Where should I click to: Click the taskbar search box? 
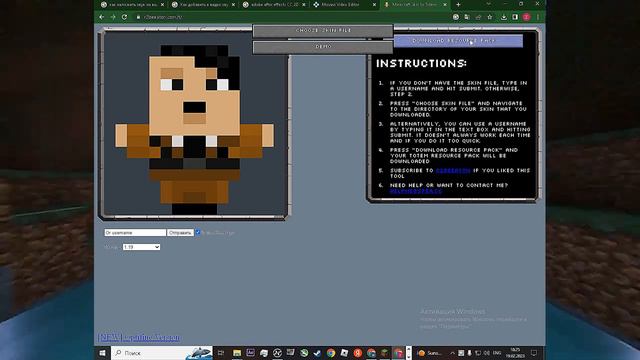162,353
